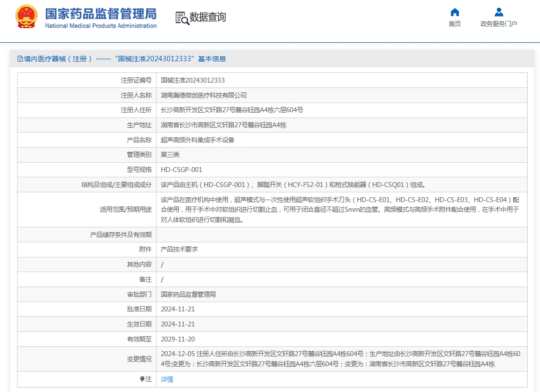
Task: Click the 生效日期 row label
Action: (x=139, y=324)
